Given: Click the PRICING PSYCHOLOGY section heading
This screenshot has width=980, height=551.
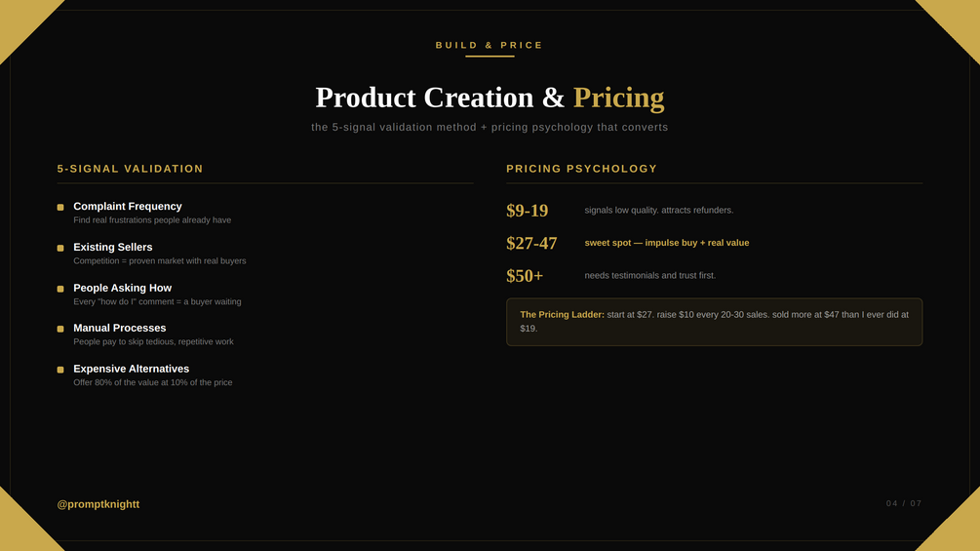Looking at the screenshot, I should (581, 169).
